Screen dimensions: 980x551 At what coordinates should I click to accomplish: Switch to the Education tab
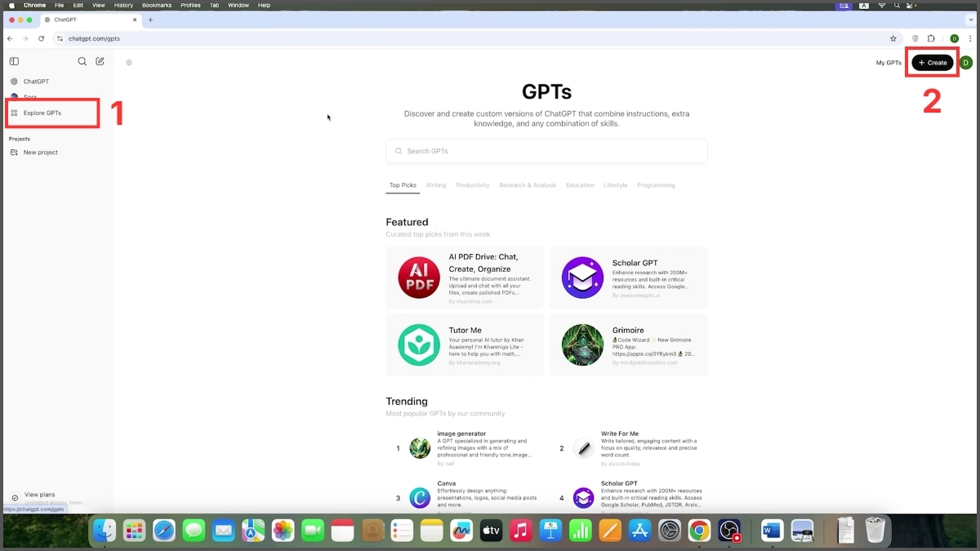(580, 185)
